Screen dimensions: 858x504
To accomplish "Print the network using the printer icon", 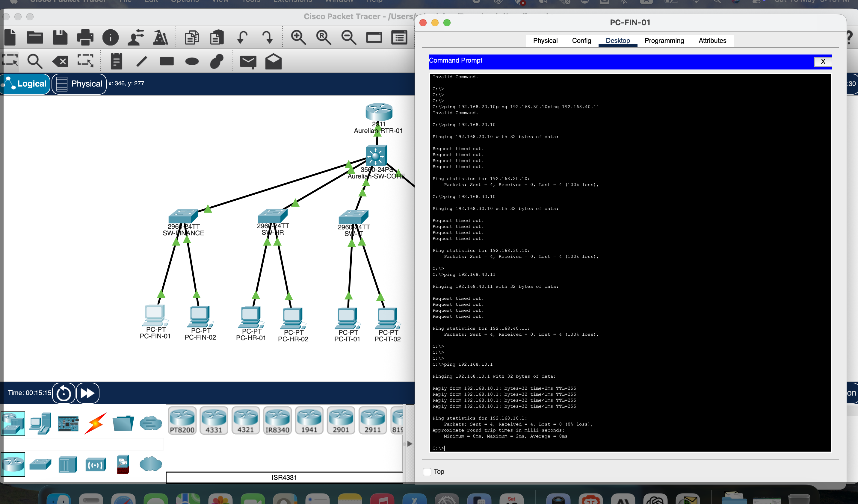I will 85,37.
